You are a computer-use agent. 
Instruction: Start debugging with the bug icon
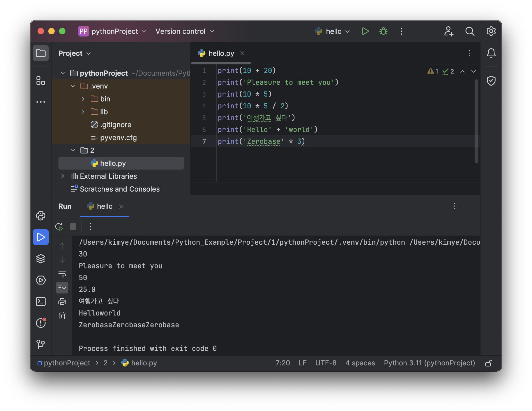pyautogui.click(x=383, y=31)
